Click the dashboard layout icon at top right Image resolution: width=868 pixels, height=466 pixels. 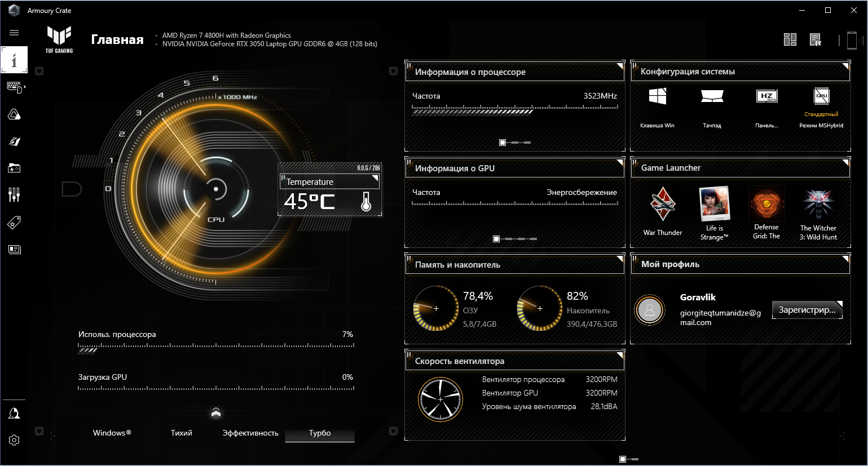(x=790, y=39)
